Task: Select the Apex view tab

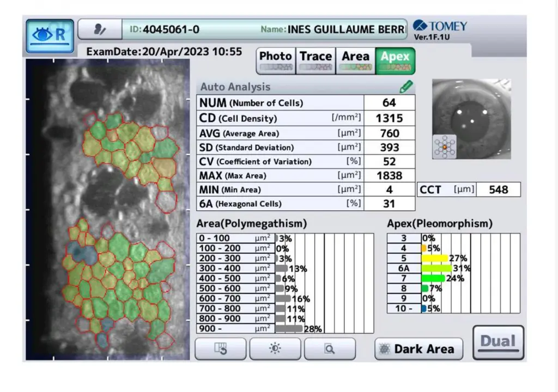Action: 396,61
